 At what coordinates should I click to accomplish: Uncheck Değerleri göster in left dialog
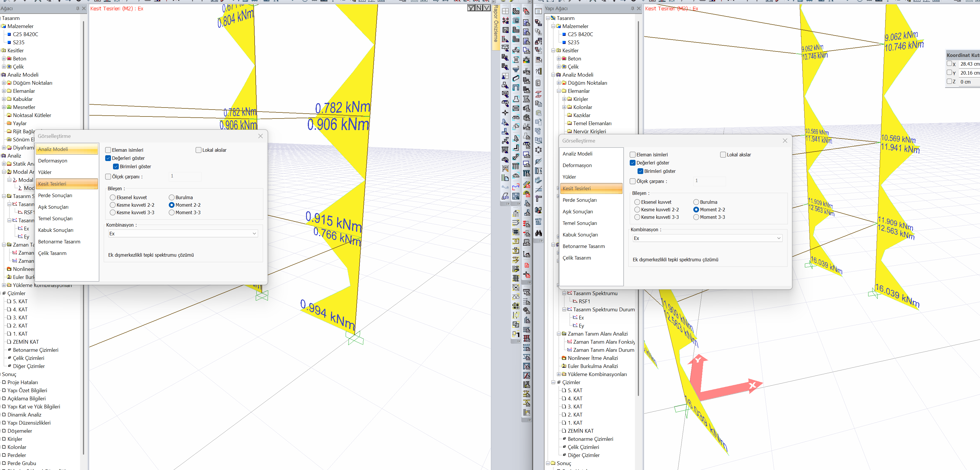(x=108, y=158)
